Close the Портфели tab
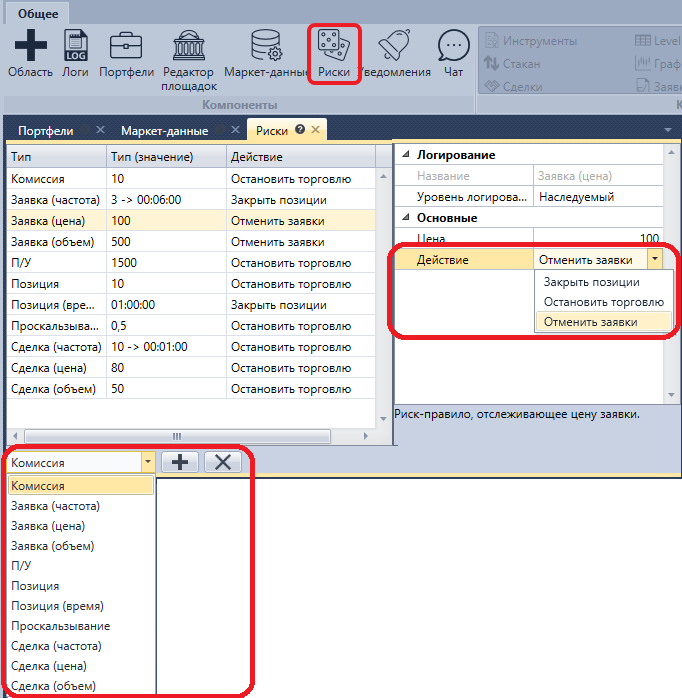This screenshot has width=682, height=698. tap(100, 130)
